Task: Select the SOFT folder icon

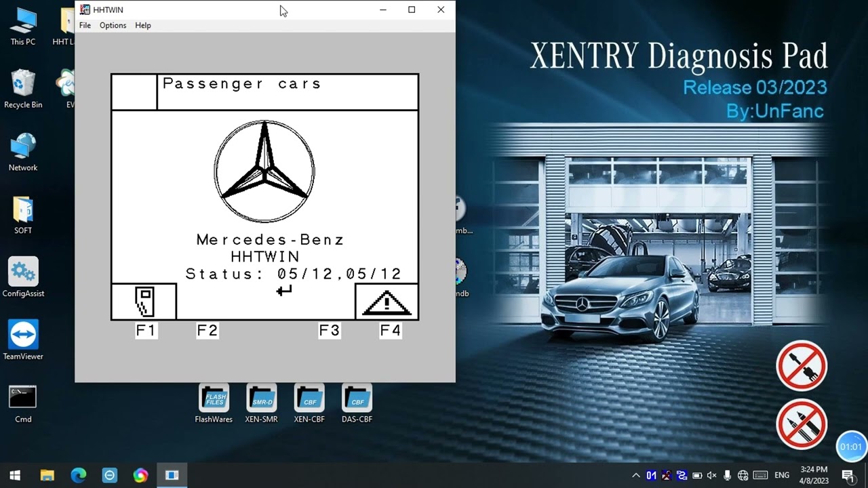Action: pyautogui.click(x=23, y=215)
